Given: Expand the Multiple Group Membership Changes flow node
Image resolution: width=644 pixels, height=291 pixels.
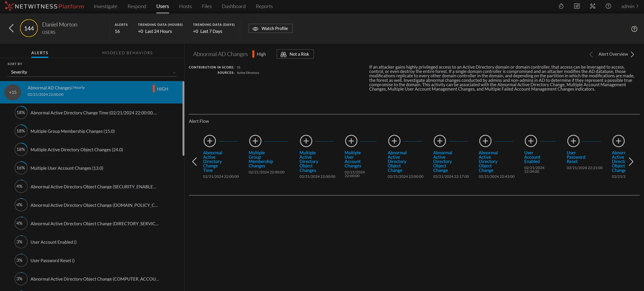Looking at the screenshot, I should click(x=255, y=141).
